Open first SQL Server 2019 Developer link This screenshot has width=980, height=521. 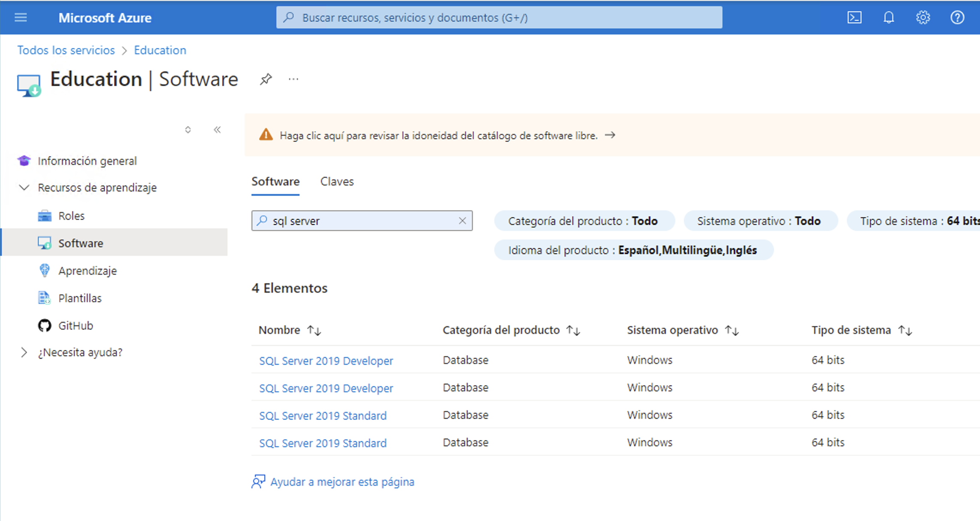326,360
